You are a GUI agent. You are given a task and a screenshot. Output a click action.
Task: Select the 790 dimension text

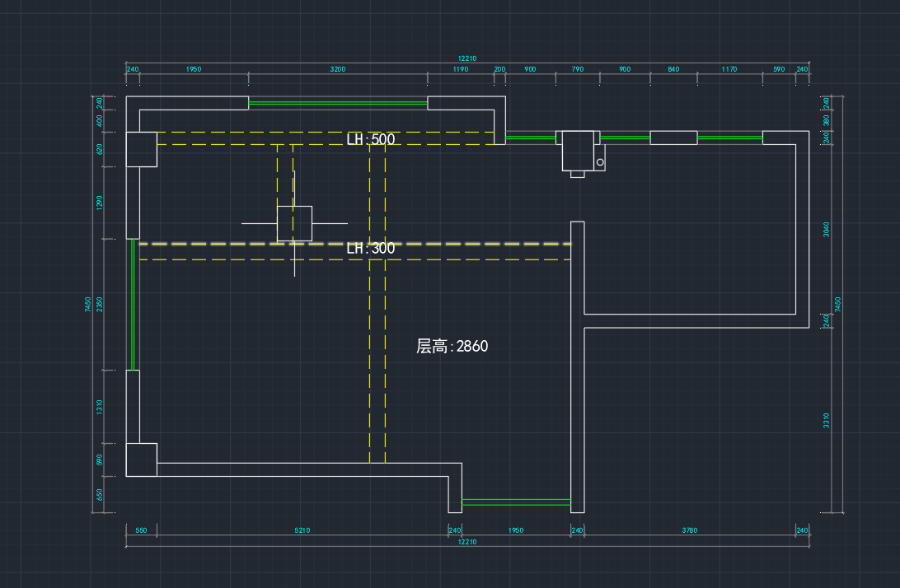(578, 69)
